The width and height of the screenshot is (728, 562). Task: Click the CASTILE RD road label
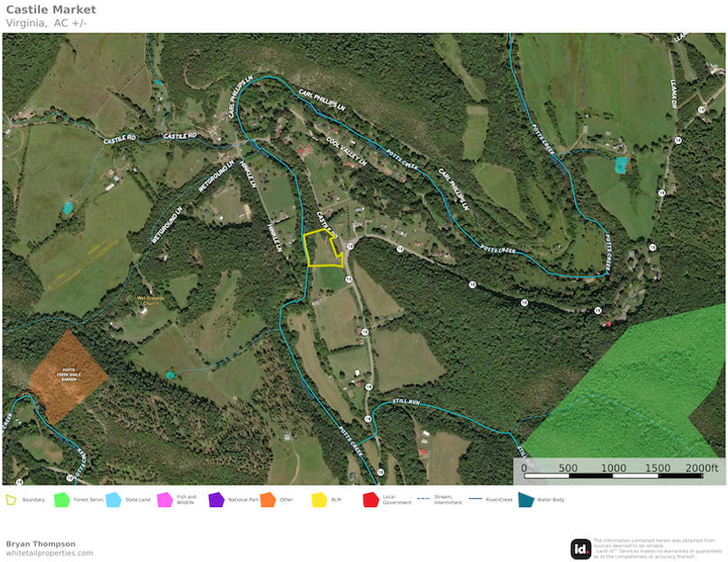pyautogui.click(x=179, y=135)
